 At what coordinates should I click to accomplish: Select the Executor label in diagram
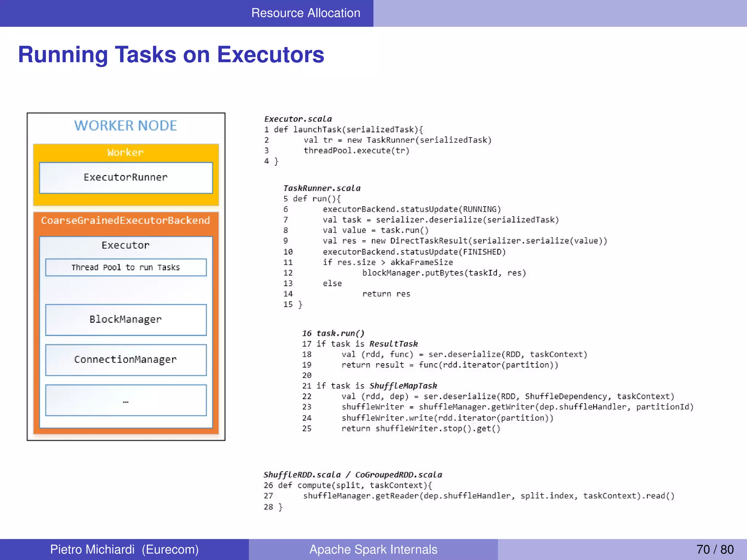pyautogui.click(x=125, y=245)
